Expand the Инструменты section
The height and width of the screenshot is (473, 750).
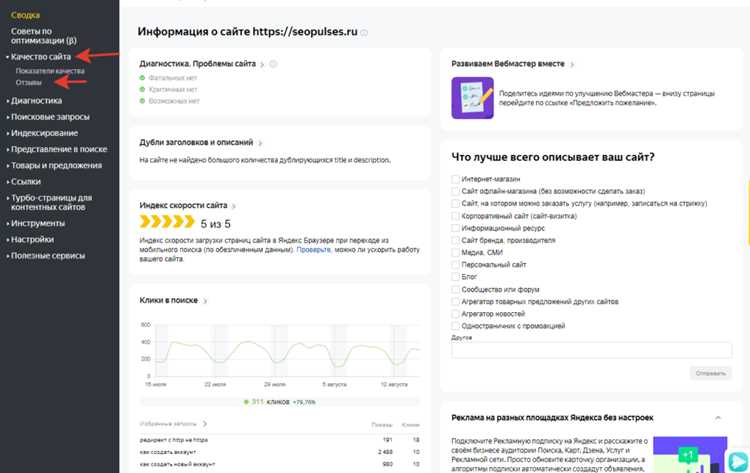click(38, 224)
